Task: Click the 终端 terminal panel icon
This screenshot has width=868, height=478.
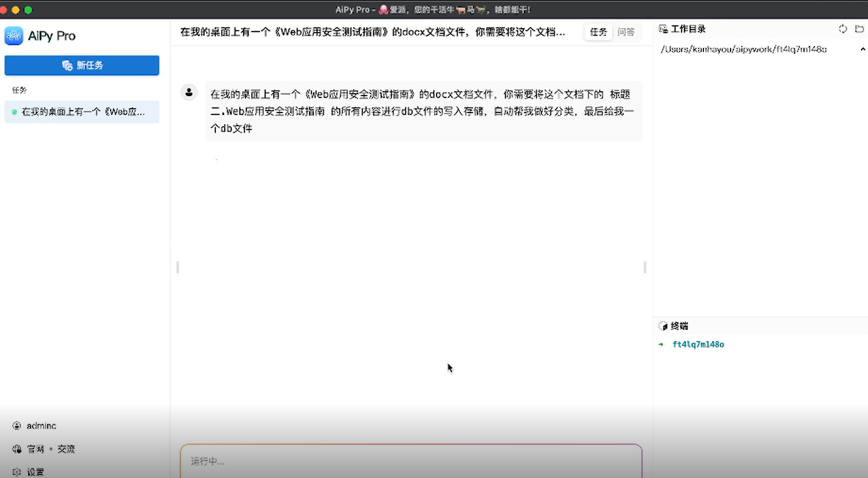Action: point(663,326)
